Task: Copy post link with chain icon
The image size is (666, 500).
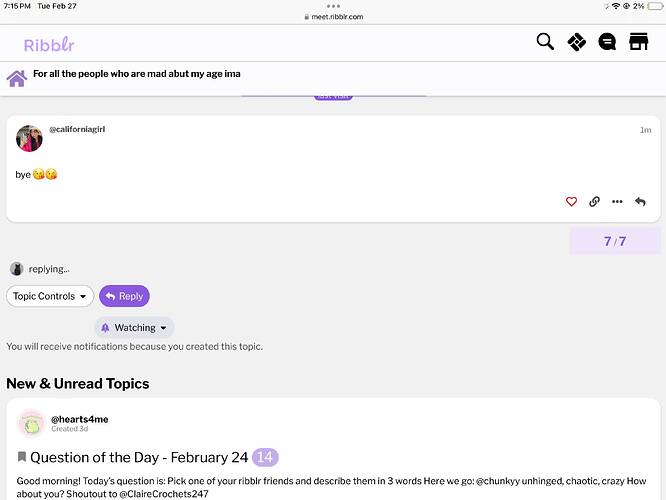Action: (x=594, y=201)
